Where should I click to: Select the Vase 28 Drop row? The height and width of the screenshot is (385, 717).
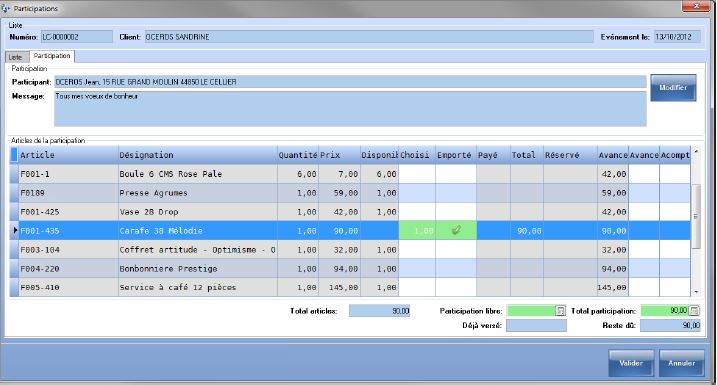350,212
